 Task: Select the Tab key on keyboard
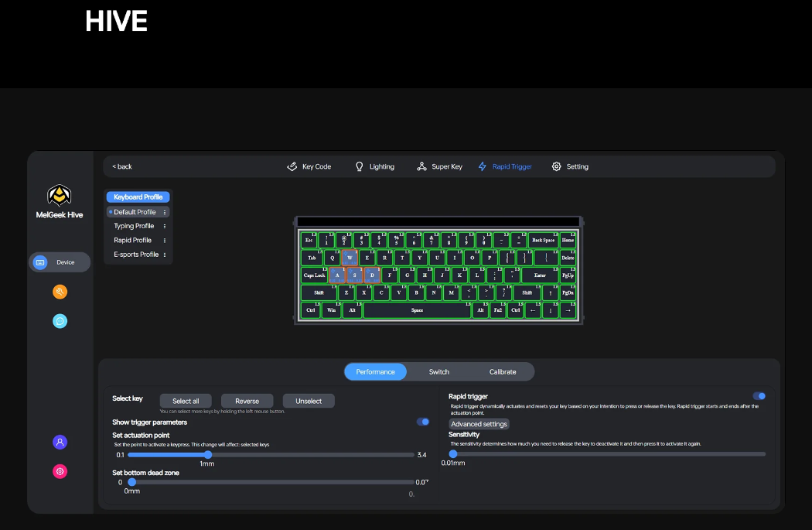coord(312,258)
